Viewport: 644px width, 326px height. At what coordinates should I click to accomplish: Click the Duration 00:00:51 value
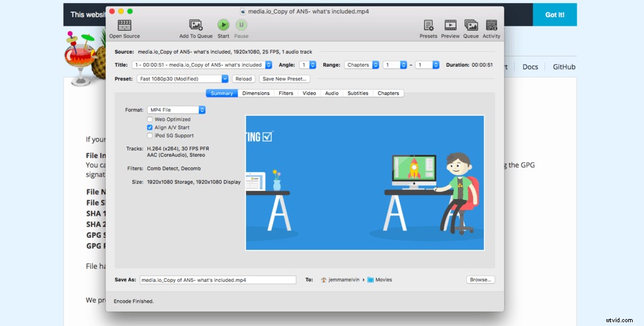click(x=482, y=65)
